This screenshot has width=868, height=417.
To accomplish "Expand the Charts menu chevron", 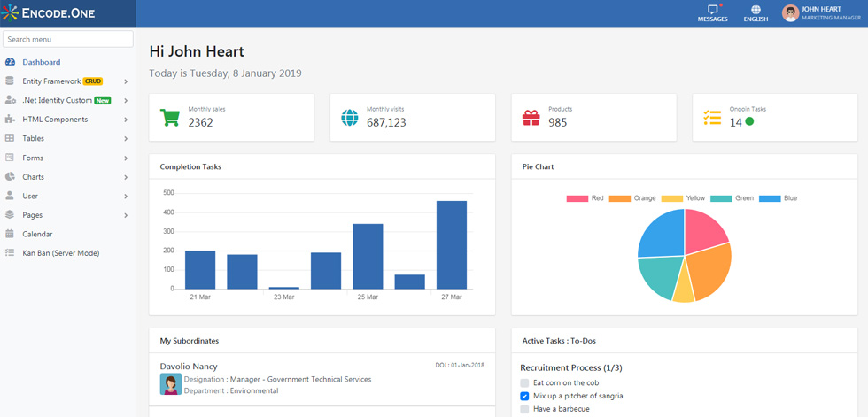I will 126,177.
